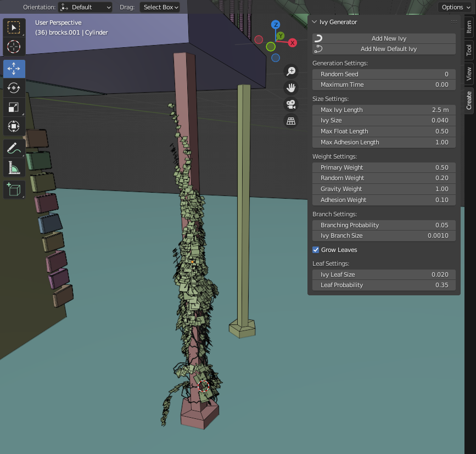Adjust the Leaf Probability slider

coord(384,285)
